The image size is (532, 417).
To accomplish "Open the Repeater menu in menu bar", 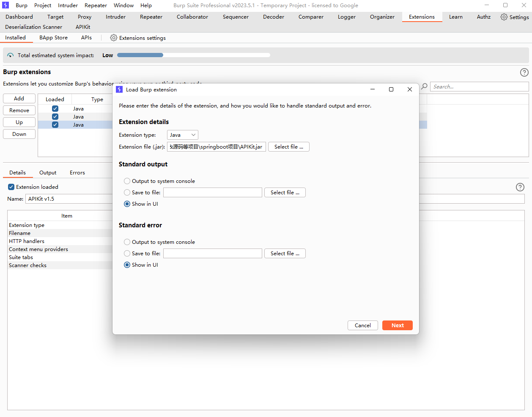I will tap(96, 6).
